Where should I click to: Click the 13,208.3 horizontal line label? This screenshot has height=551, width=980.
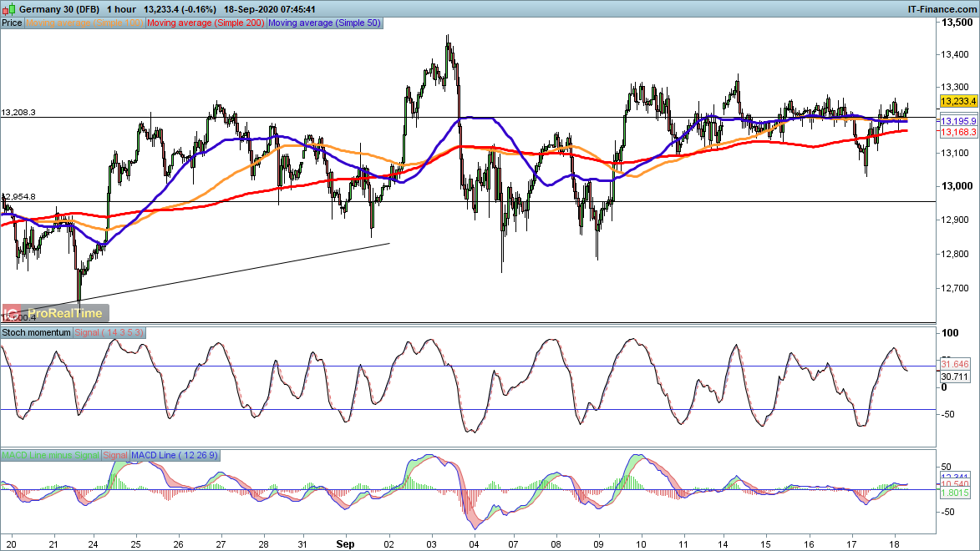coord(18,113)
